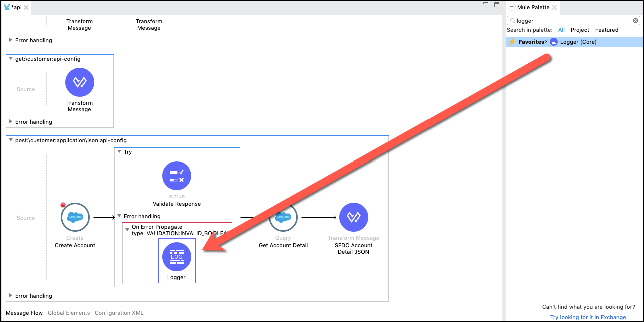Screen dimensions: 644x322
Task: Click the SFDC Account Detail JSON transform icon
Action: (354, 217)
